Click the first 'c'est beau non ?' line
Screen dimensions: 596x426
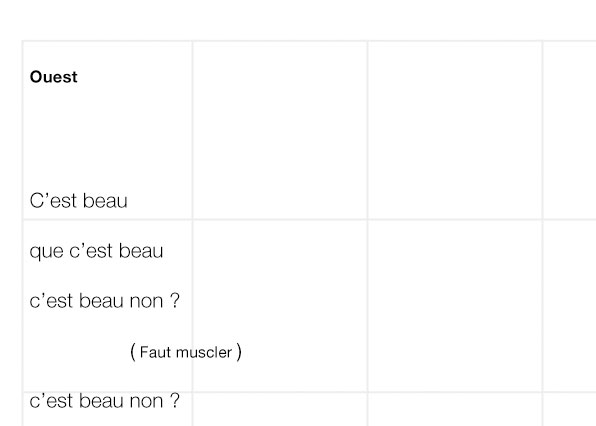[105, 301]
